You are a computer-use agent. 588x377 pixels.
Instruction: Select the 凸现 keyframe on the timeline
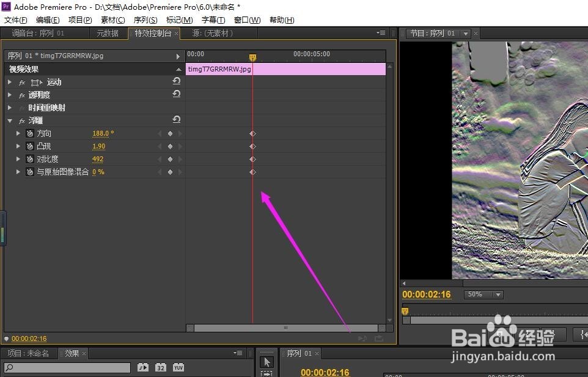tap(253, 146)
